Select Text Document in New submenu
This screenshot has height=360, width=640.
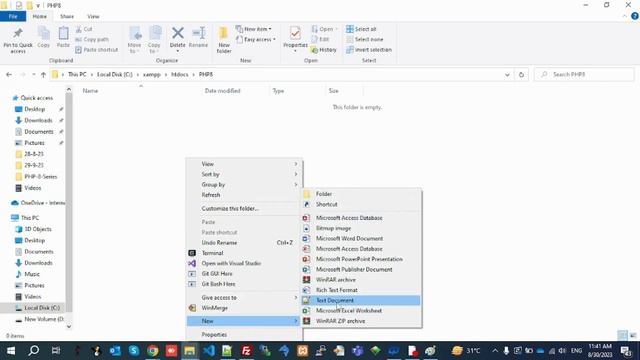click(x=361, y=300)
